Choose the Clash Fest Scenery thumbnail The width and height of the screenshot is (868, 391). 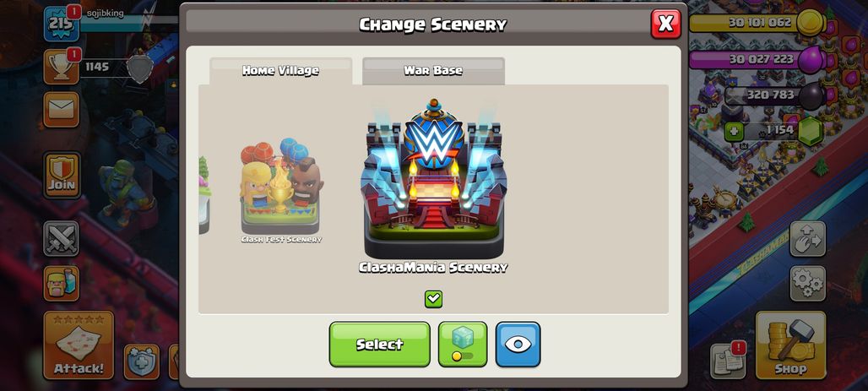(x=281, y=190)
